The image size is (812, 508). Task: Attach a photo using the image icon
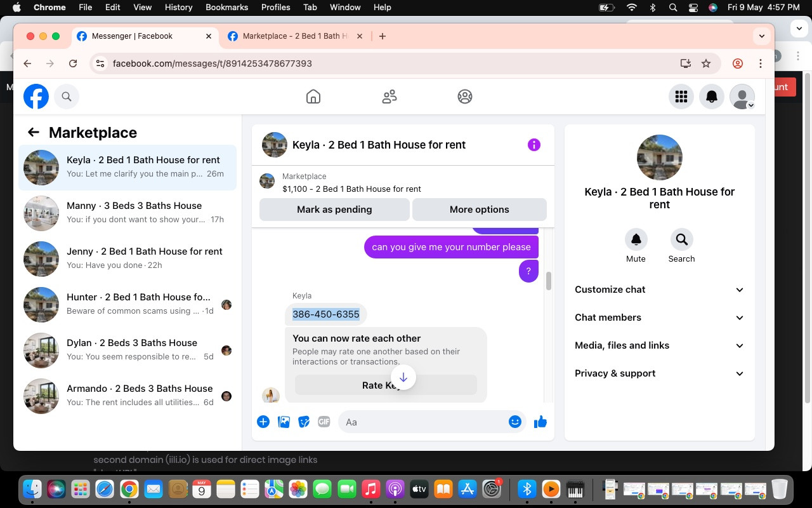point(284,422)
